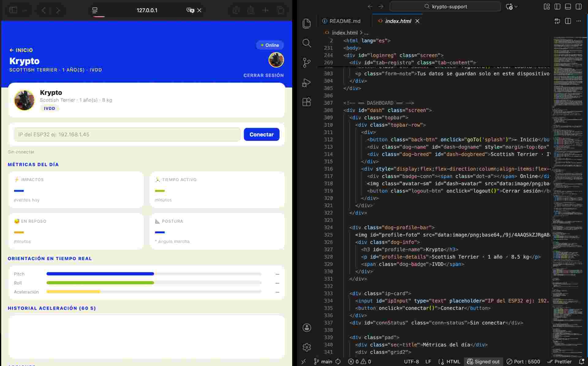Close the index.html editor tab

click(x=417, y=21)
